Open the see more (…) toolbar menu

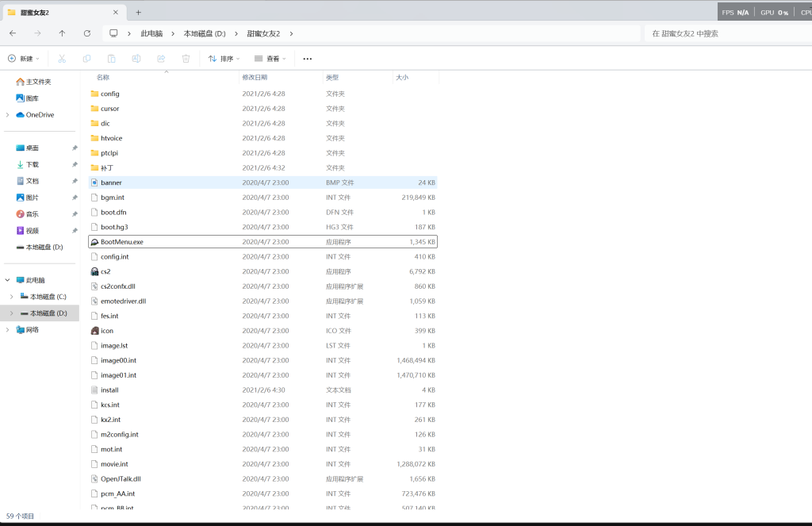tap(308, 59)
